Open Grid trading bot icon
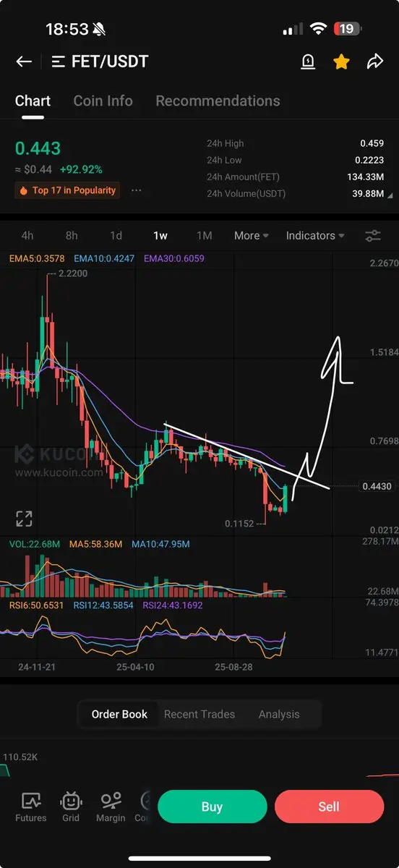399x868 pixels. (x=71, y=807)
